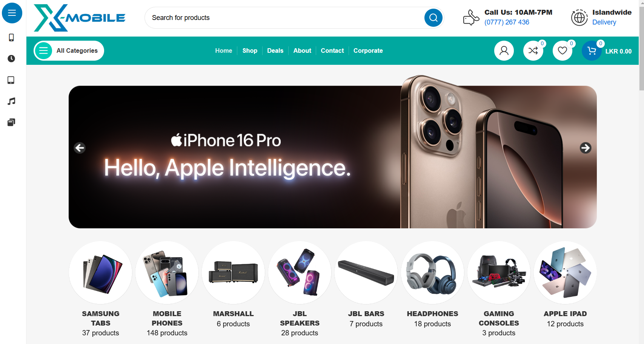Viewport: 644px width, 344px height.
Task: Open the Shop menu item
Action: tap(250, 50)
